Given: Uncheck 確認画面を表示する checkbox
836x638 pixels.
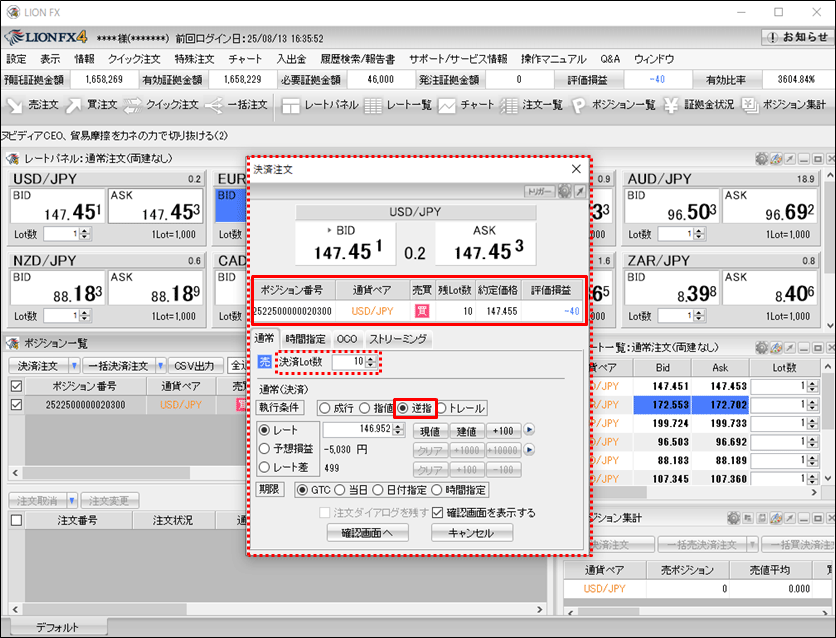Looking at the screenshot, I should 437,513.
